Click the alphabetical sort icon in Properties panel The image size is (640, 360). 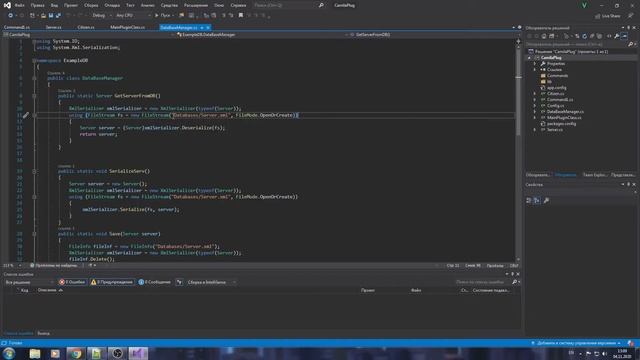[537, 200]
